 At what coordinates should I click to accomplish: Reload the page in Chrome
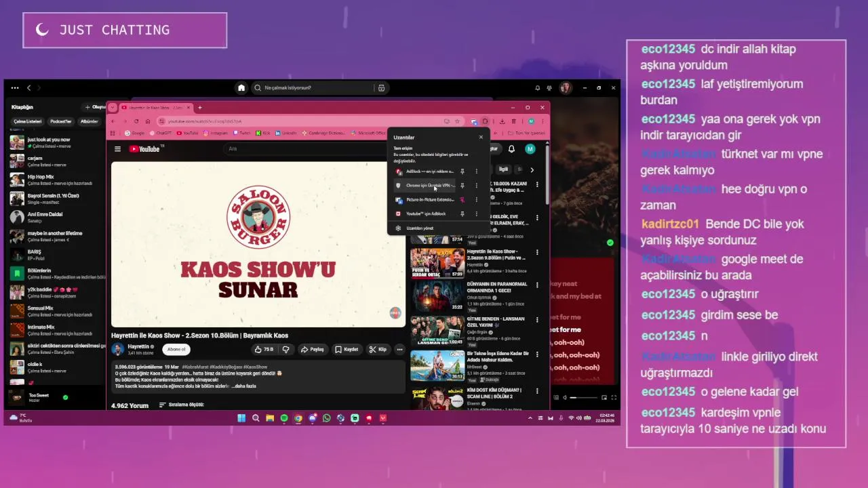(x=136, y=121)
